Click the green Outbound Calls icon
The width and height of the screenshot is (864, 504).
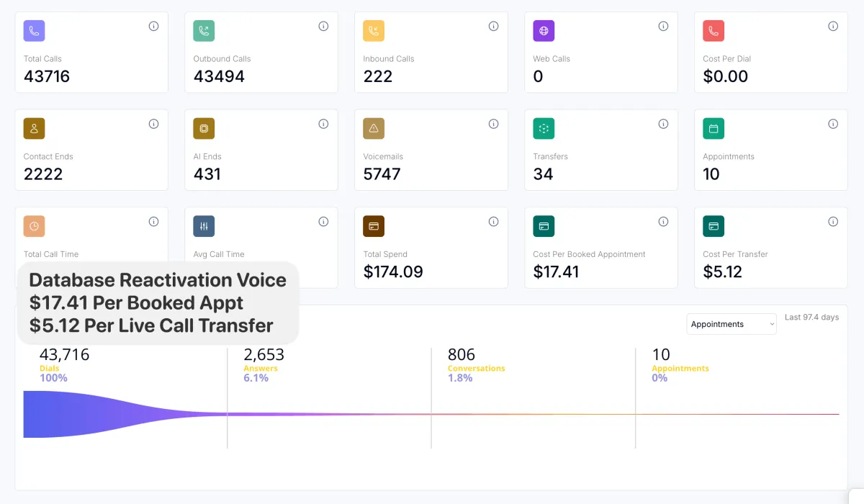click(204, 31)
